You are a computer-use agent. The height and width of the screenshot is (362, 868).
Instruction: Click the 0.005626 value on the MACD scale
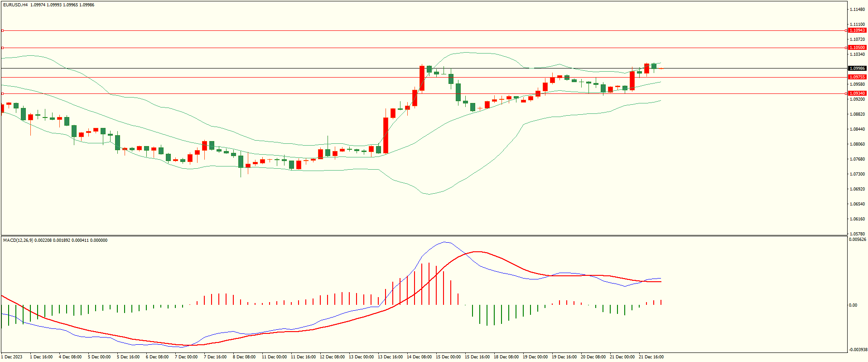point(858,240)
